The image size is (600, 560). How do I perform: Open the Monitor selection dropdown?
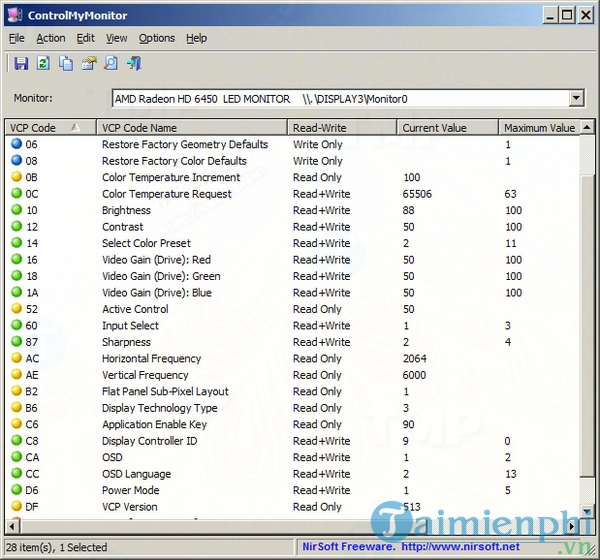coord(576,98)
